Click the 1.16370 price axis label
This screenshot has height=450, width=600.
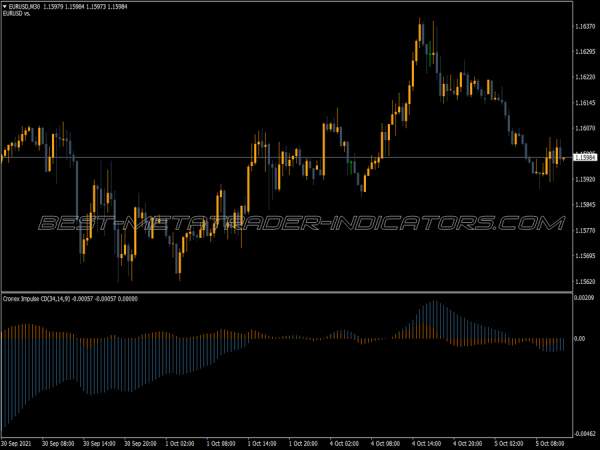pos(584,27)
